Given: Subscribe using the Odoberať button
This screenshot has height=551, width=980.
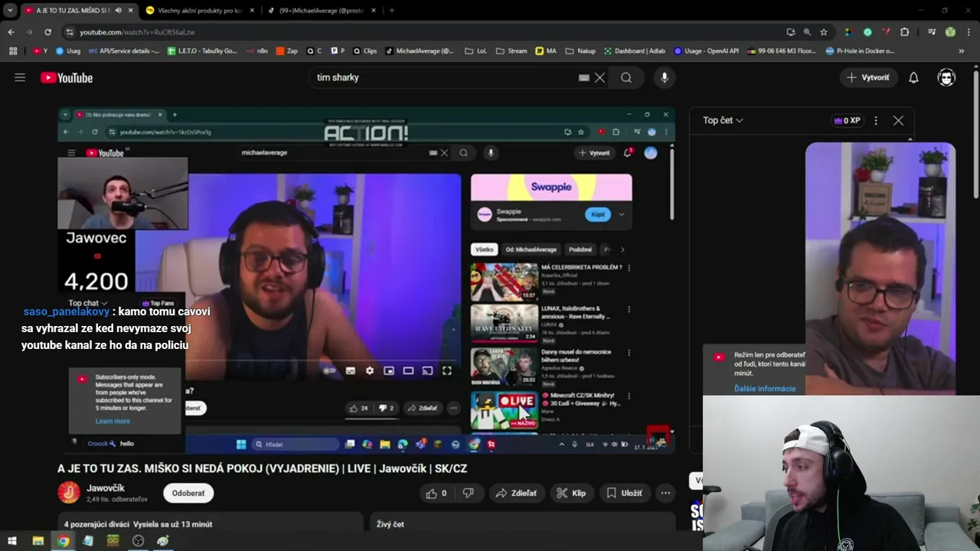Looking at the screenshot, I should pos(188,493).
